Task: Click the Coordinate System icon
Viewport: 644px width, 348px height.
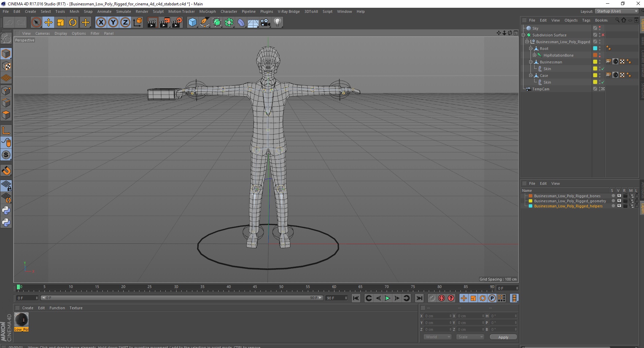Action: pyautogui.click(x=137, y=23)
